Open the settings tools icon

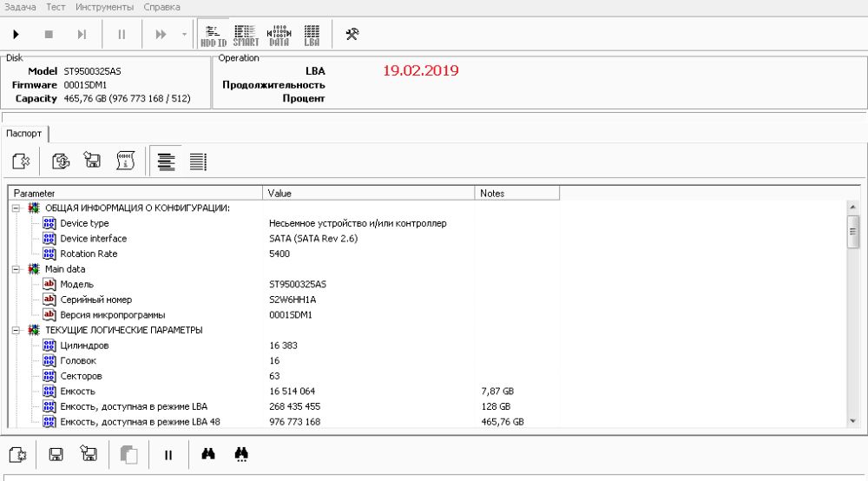(x=352, y=35)
